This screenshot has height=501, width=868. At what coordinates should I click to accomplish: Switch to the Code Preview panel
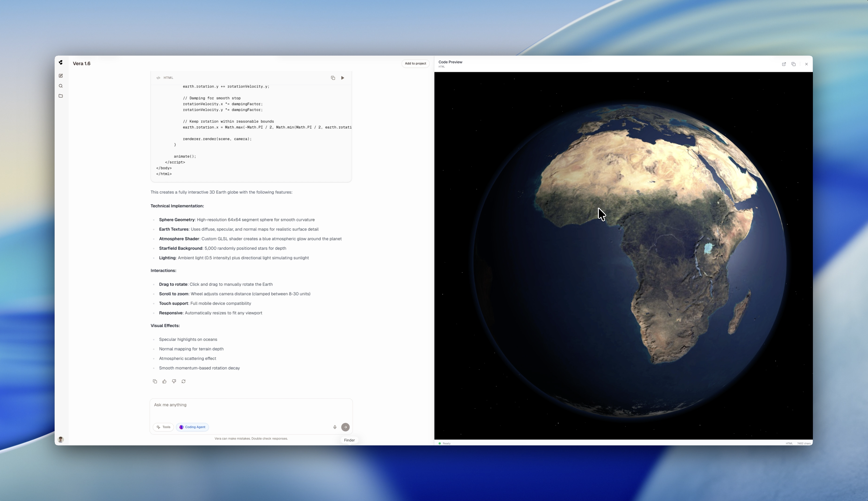click(x=450, y=62)
